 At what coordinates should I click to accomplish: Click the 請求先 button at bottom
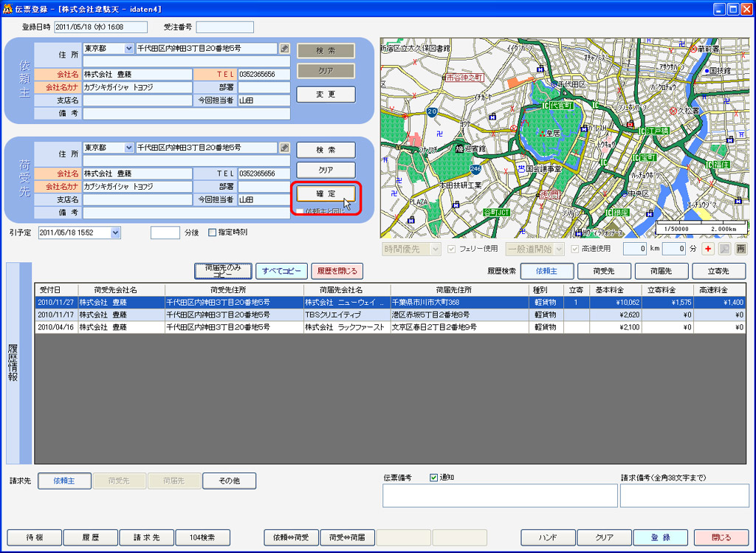(147, 537)
